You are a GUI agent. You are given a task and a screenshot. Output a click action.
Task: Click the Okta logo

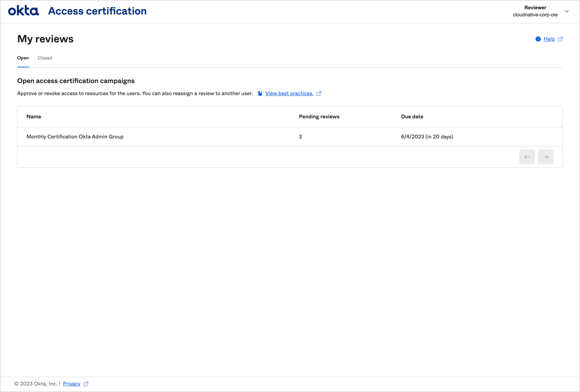point(23,11)
